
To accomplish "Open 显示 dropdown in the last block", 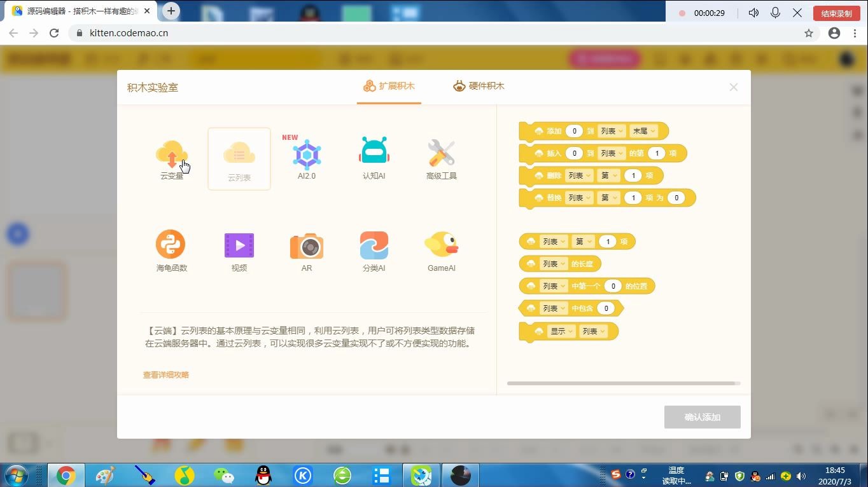I will pos(562,331).
